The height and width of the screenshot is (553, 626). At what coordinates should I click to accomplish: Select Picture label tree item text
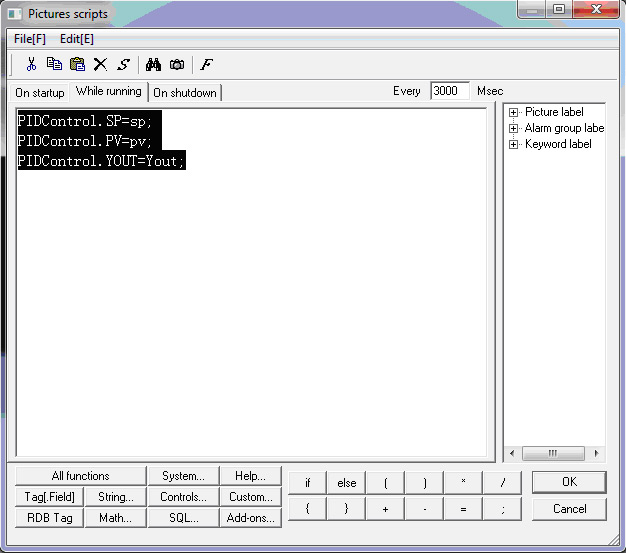click(x=554, y=112)
